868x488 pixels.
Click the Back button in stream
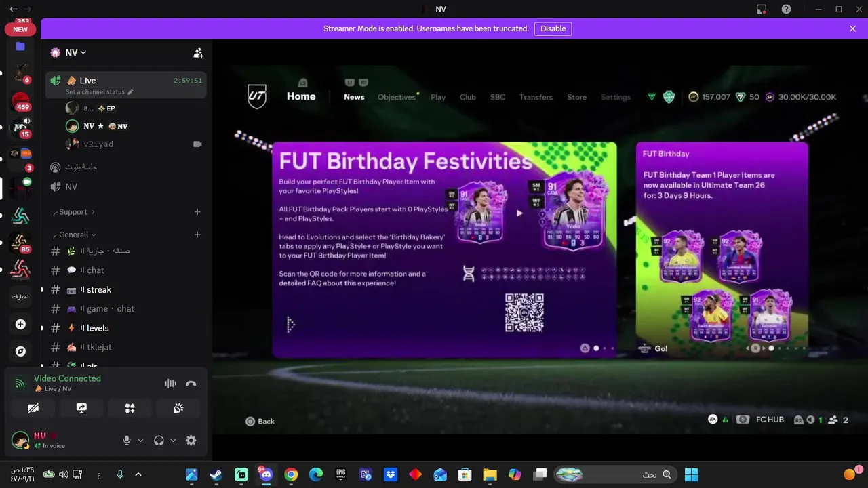(260, 421)
